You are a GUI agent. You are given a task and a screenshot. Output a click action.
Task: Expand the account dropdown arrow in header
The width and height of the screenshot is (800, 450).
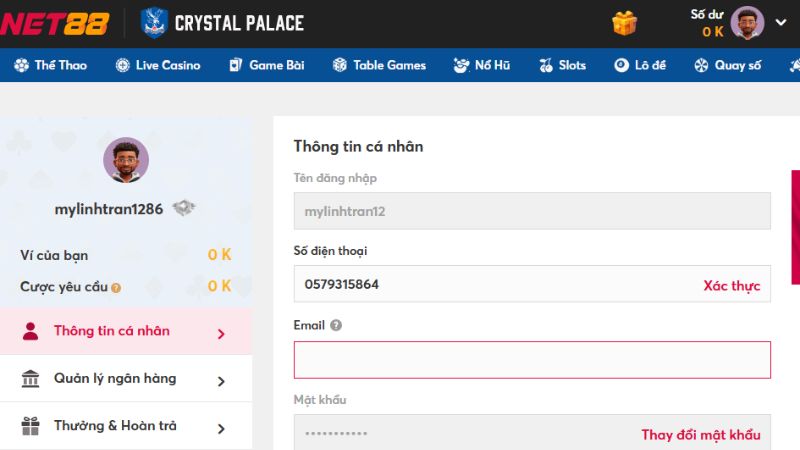[780, 22]
